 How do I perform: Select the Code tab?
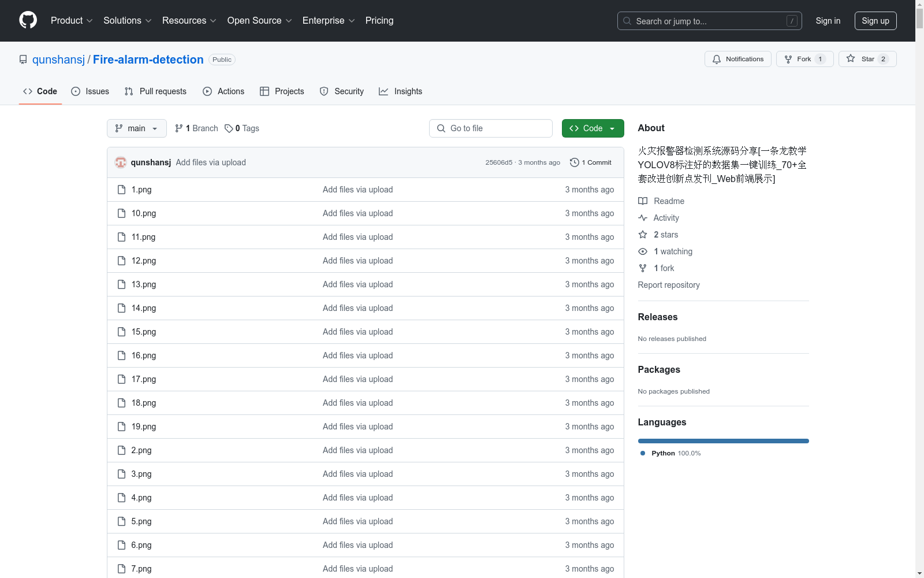(x=40, y=91)
